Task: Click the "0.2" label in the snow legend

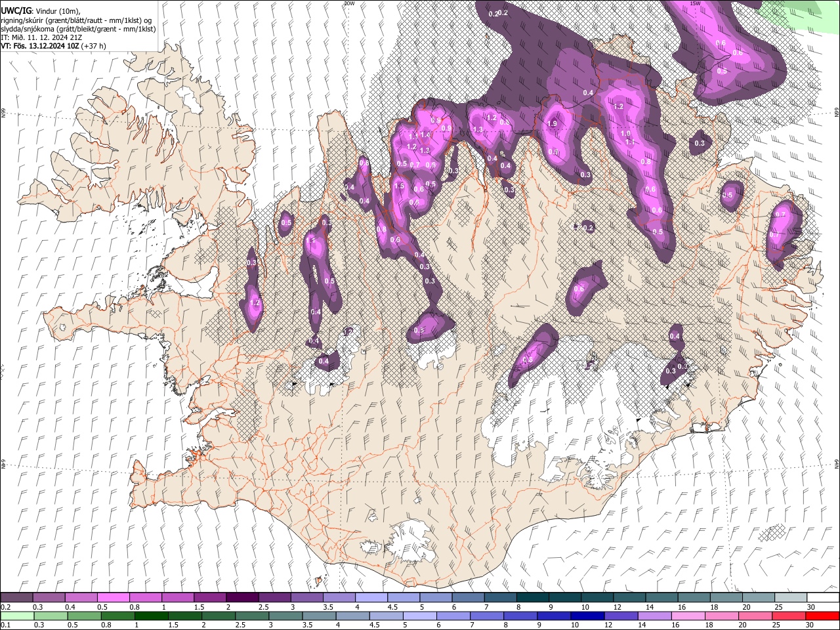Action: [5, 607]
